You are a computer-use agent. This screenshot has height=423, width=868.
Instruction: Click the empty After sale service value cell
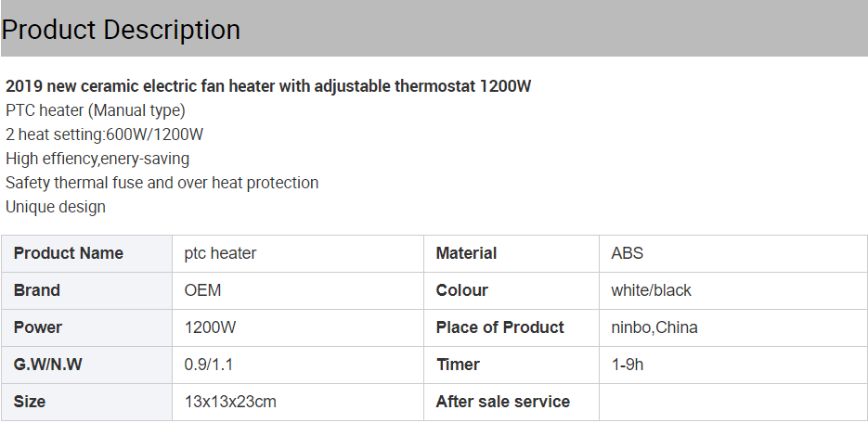[x=733, y=402]
